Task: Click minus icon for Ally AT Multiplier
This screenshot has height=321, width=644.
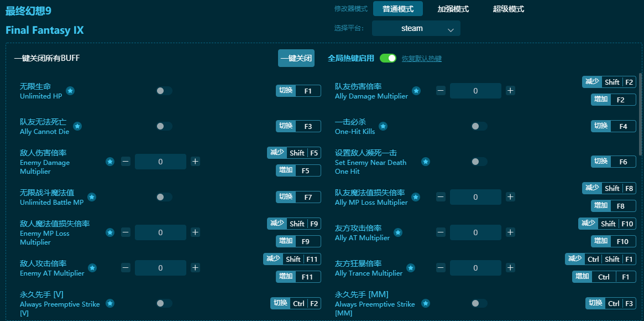Action: [x=441, y=232]
